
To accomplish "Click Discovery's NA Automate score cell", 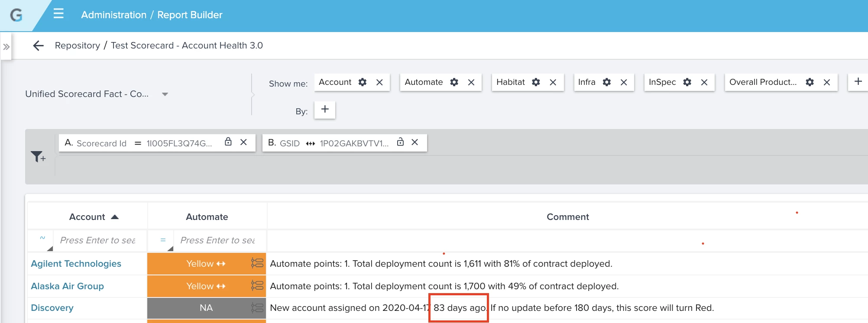I will click(x=206, y=308).
